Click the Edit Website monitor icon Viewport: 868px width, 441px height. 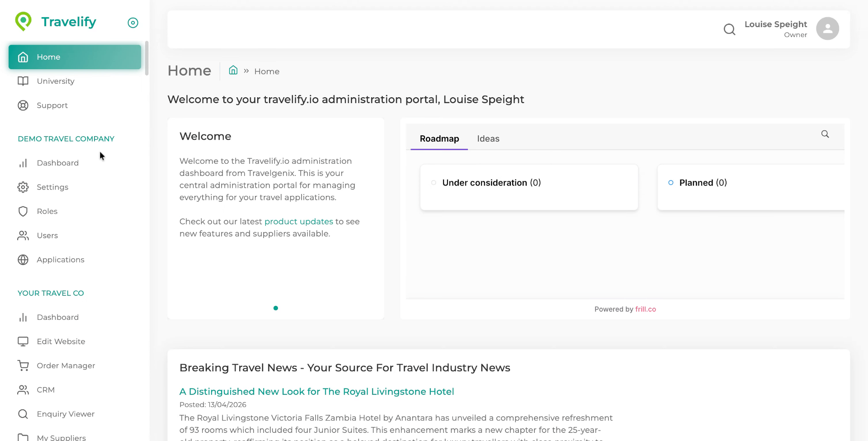click(23, 341)
